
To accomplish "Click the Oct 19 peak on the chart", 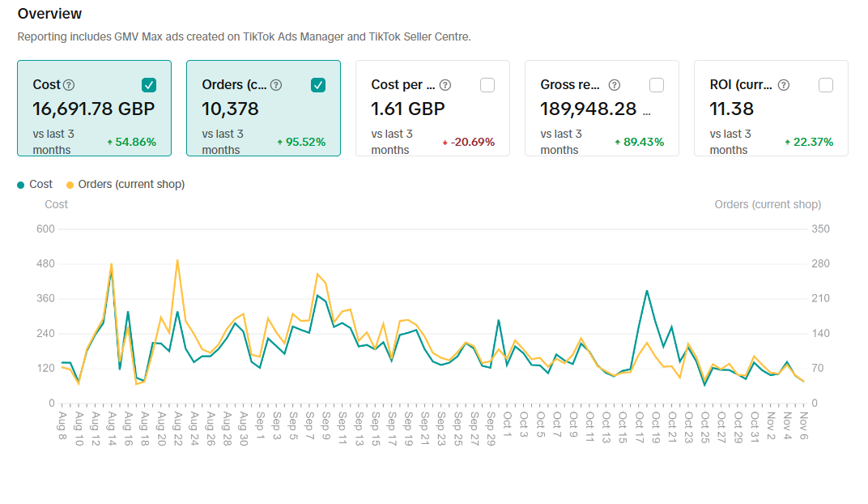I will coord(646,292).
